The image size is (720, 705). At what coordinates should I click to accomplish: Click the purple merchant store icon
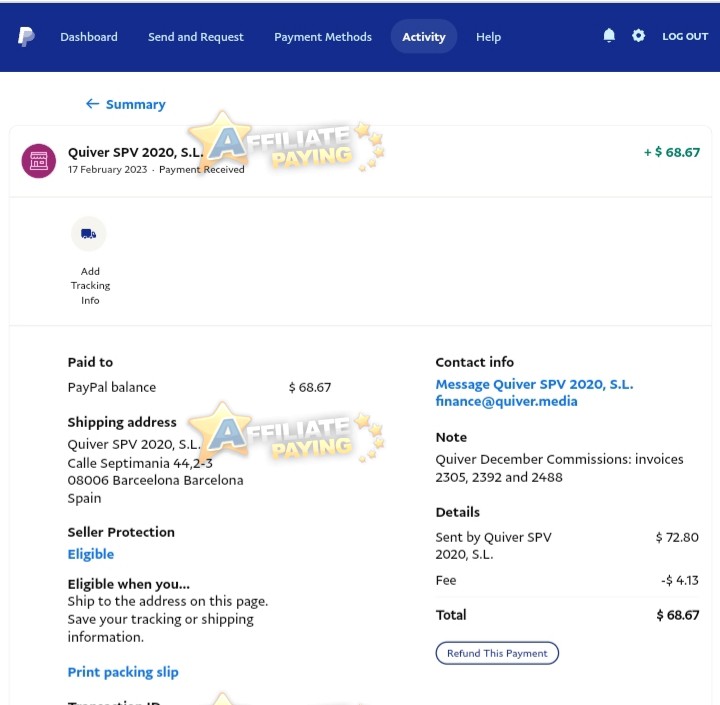[x=39, y=161]
